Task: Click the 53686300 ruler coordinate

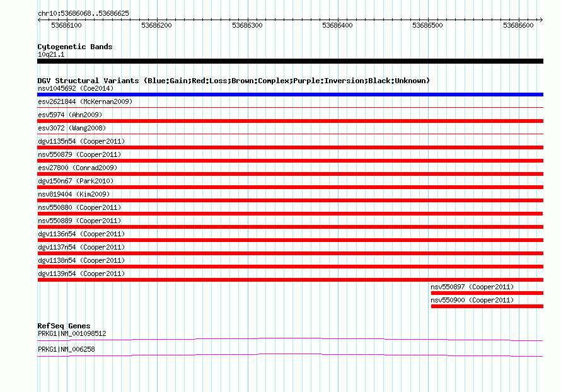Action: point(247,25)
